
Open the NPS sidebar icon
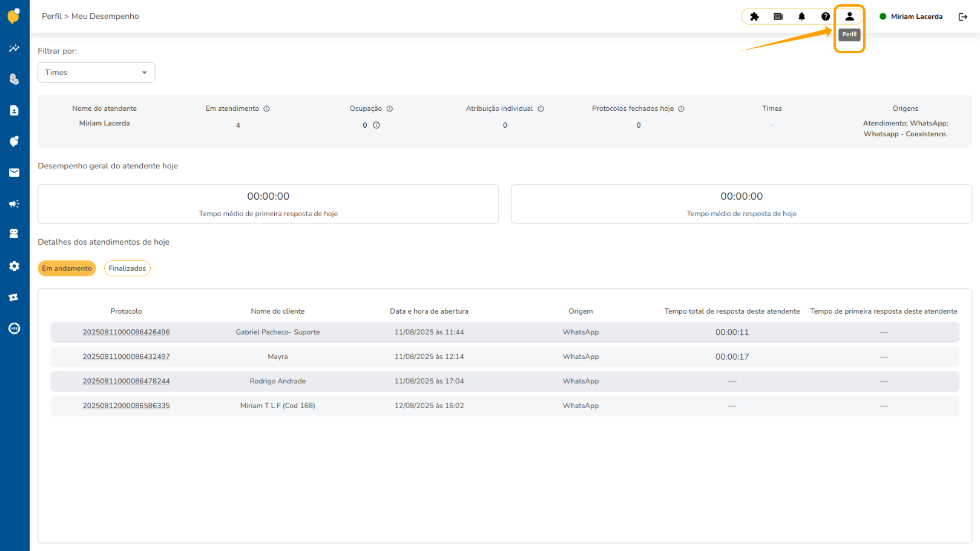(x=14, y=328)
